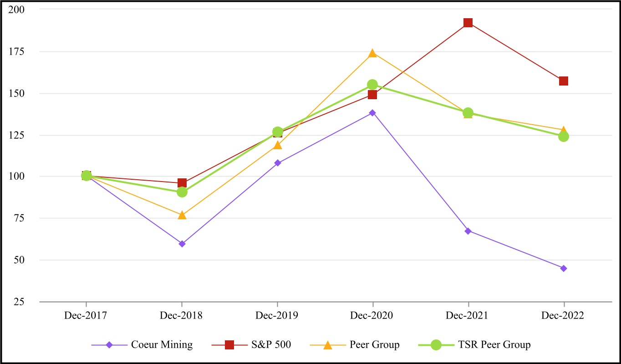Click the Dec-2020 x-axis label
621x364 pixels.
tap(372, 316)
